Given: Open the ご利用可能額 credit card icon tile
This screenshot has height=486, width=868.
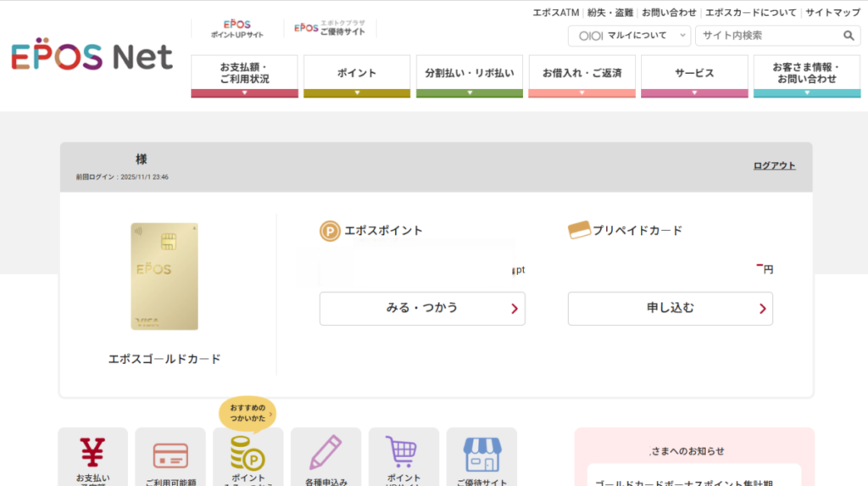Looking at the screenshot, I should coord(170,458).
